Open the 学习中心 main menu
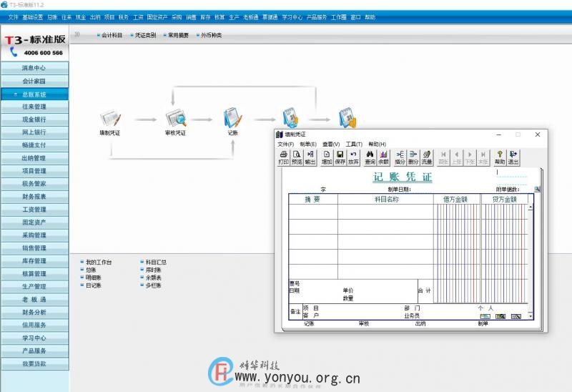 point(292,17)
